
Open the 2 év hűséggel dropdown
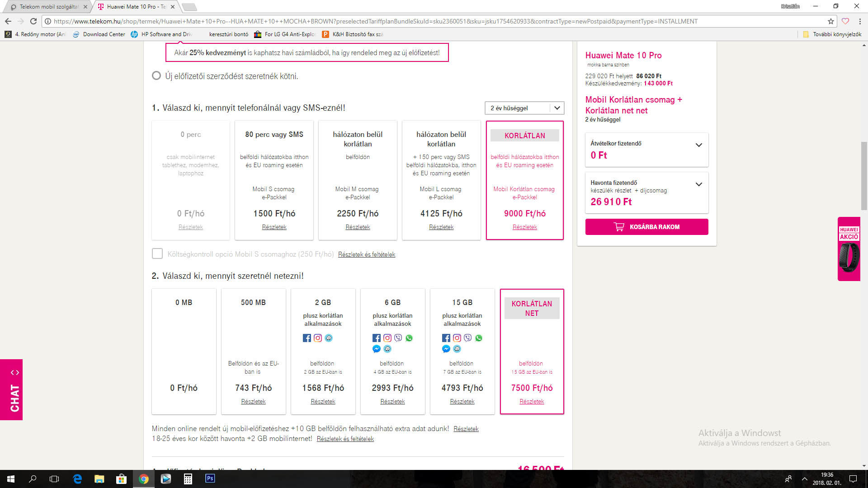pyautogui.click(x=524, y=108)
